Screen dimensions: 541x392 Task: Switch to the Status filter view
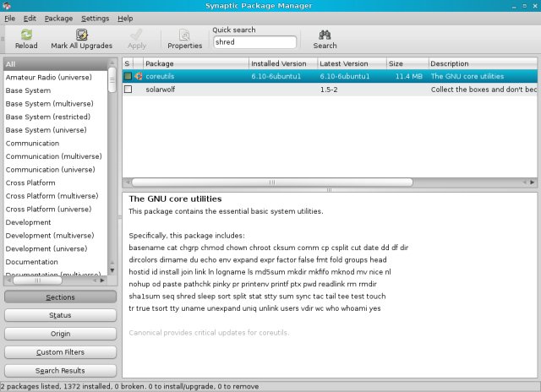click(60, 315)
